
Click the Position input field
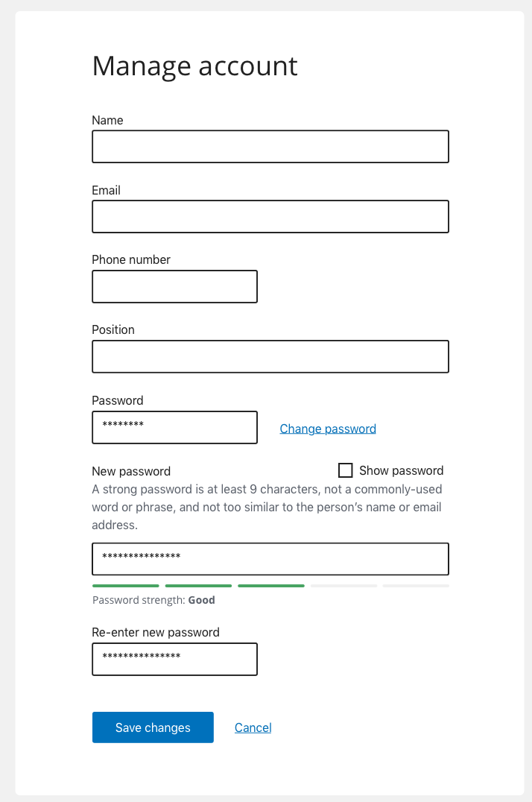click(270, 356)
